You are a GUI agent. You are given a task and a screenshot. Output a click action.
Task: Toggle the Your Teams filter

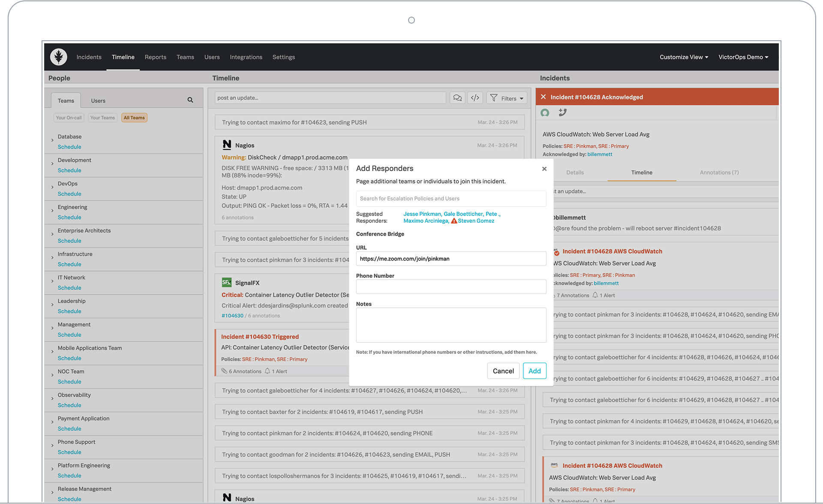pos(102,118)
